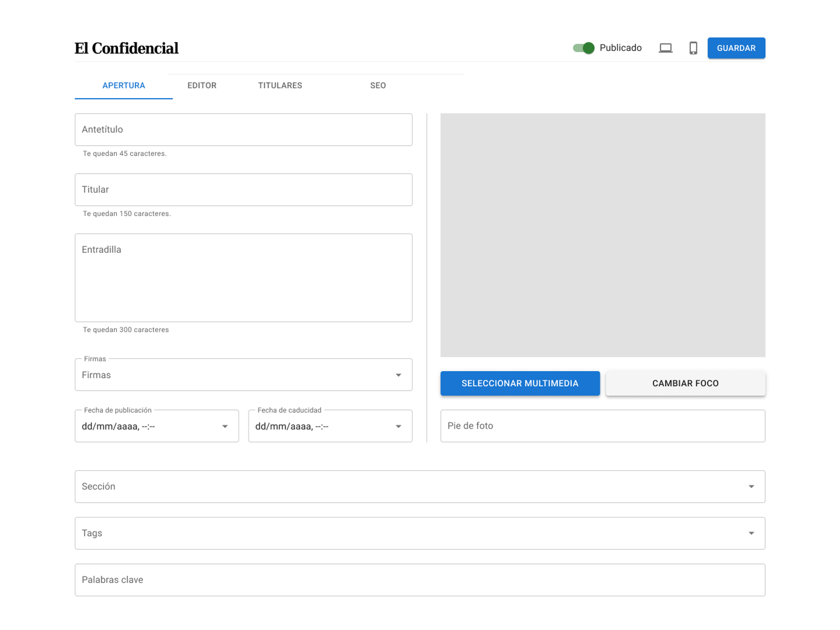This screenshot has width=840, height=630.
Task: Switch to the Editor tab
Action: pos(202,85)
